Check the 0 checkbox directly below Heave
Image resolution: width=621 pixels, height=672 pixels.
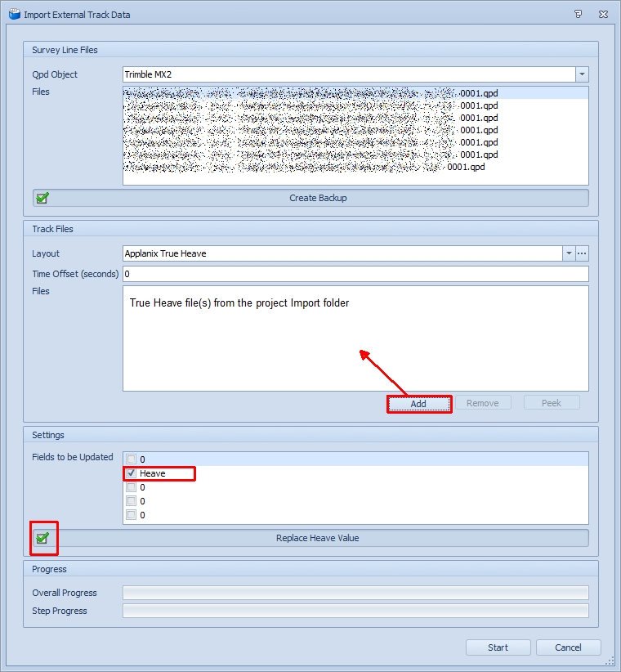pos(132,487)
